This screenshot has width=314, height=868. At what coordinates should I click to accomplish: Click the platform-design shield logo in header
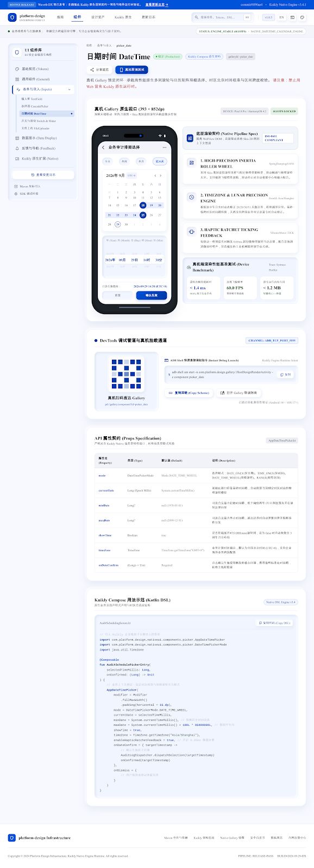12,17
